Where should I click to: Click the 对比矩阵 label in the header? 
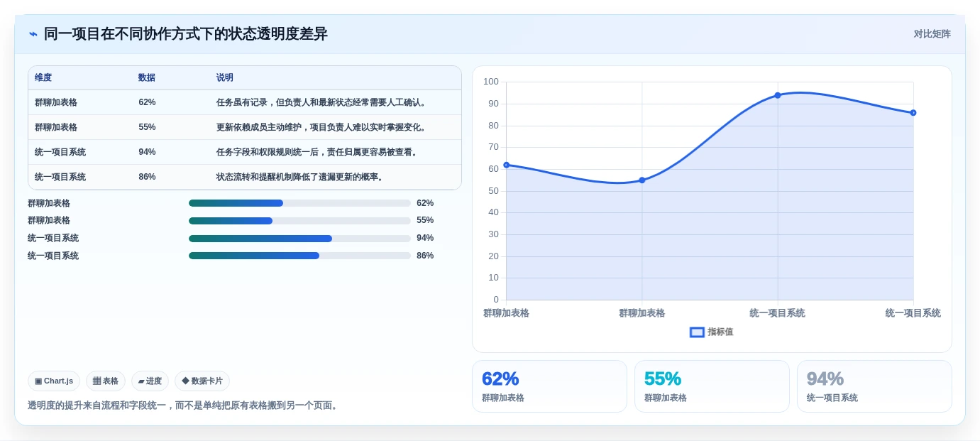tap(932, 34)
